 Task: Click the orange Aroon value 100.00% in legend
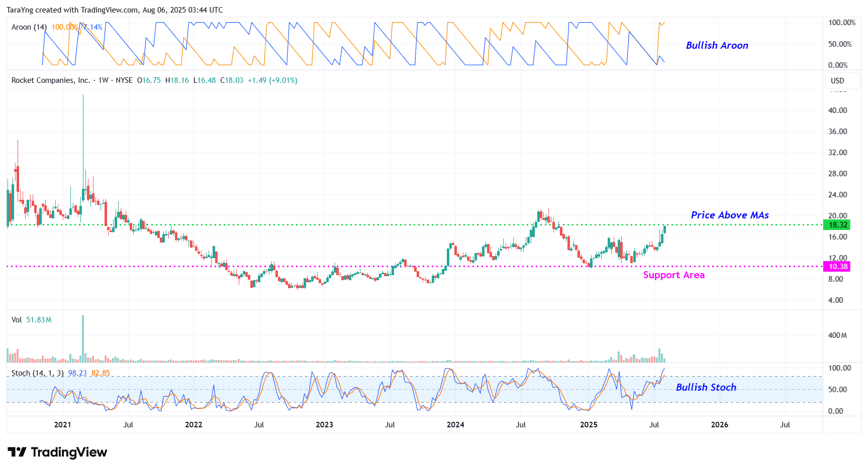(65, 27)
